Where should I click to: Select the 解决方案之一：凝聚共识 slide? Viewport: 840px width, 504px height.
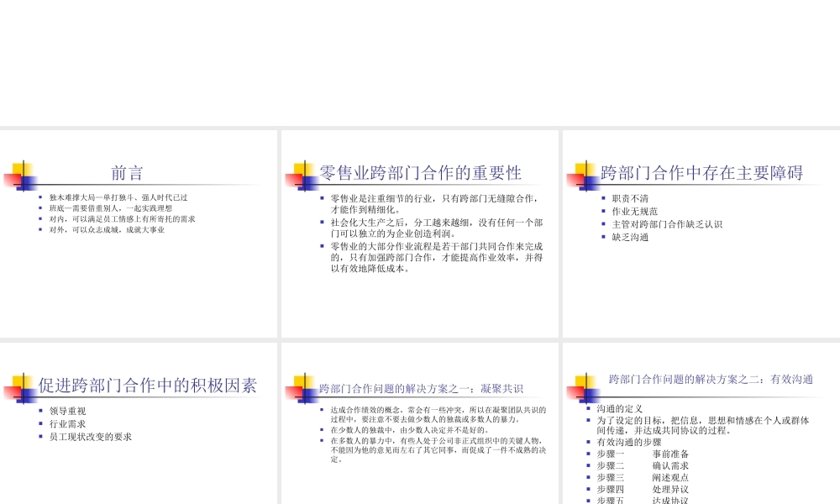coord(419,423)
